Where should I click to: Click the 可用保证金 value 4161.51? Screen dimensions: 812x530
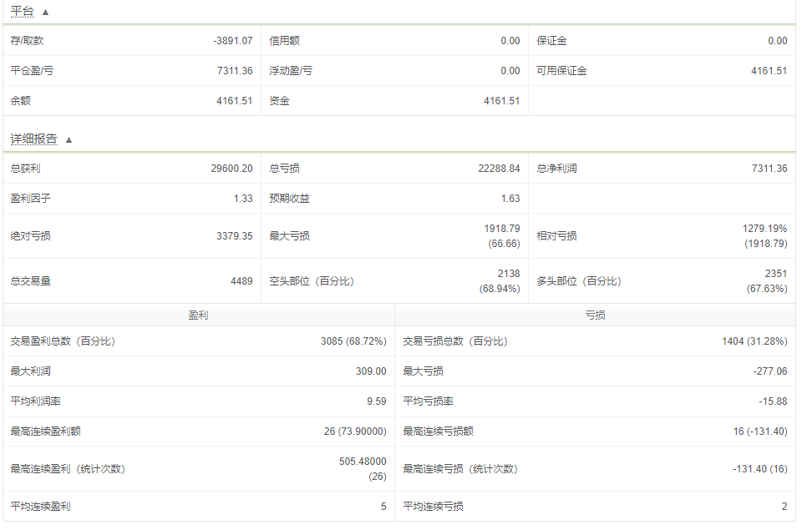pos(769,71)
